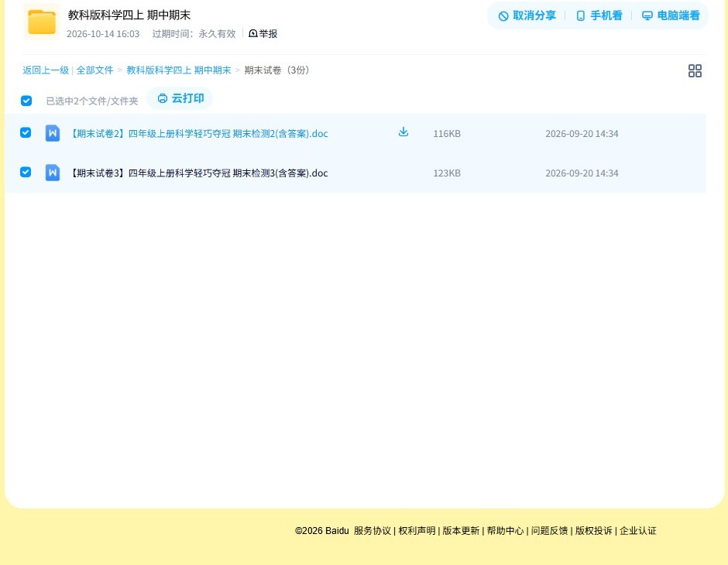Switch to grid view layout icon
The width and height of the screenshot is (728, 565).
695,71
